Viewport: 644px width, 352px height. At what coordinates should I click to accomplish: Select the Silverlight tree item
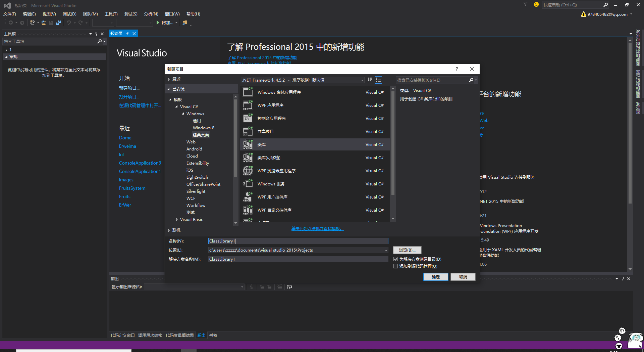click(196, 191)
